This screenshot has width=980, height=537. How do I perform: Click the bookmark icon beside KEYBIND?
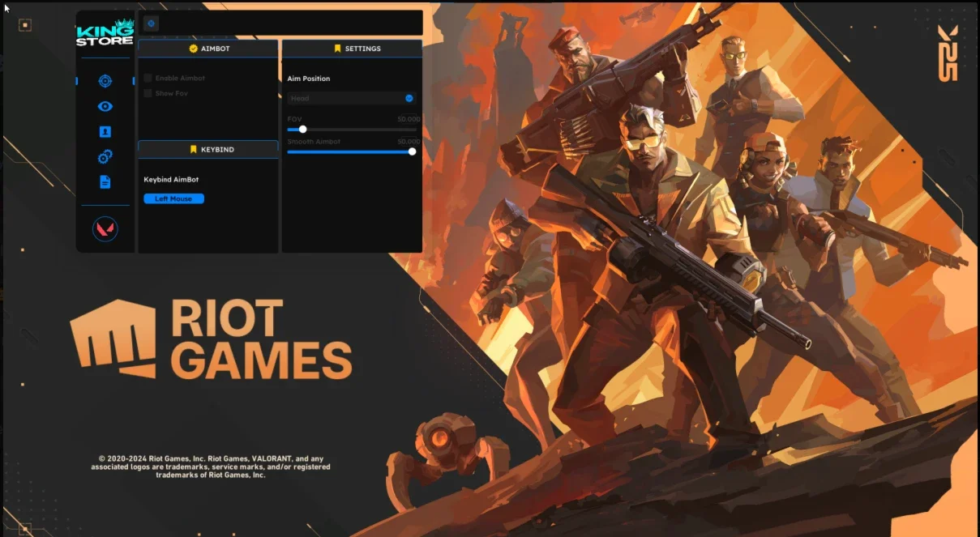click(x=194, y=150)
